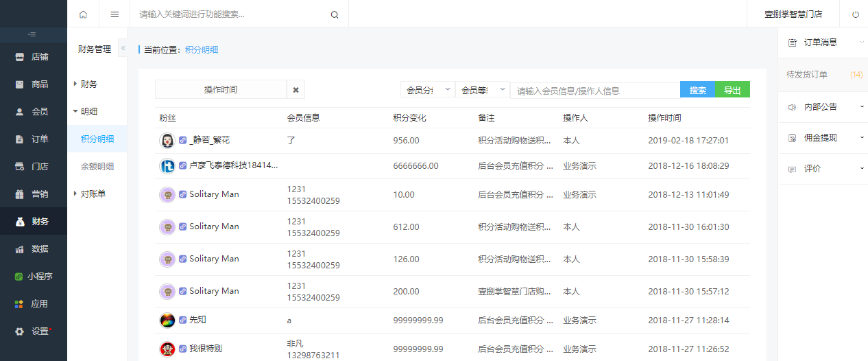Expand the 佣金提现 panel chevron
868x361 pixels.
(861, 138)
